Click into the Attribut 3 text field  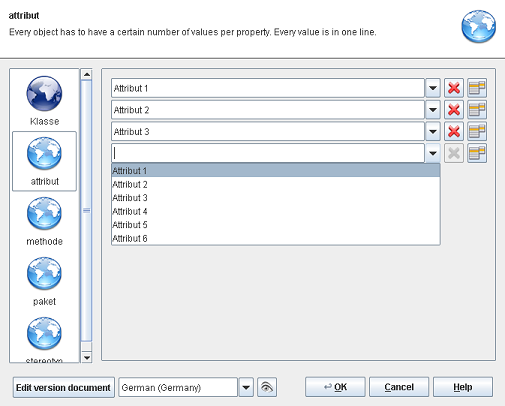point(268,131)
